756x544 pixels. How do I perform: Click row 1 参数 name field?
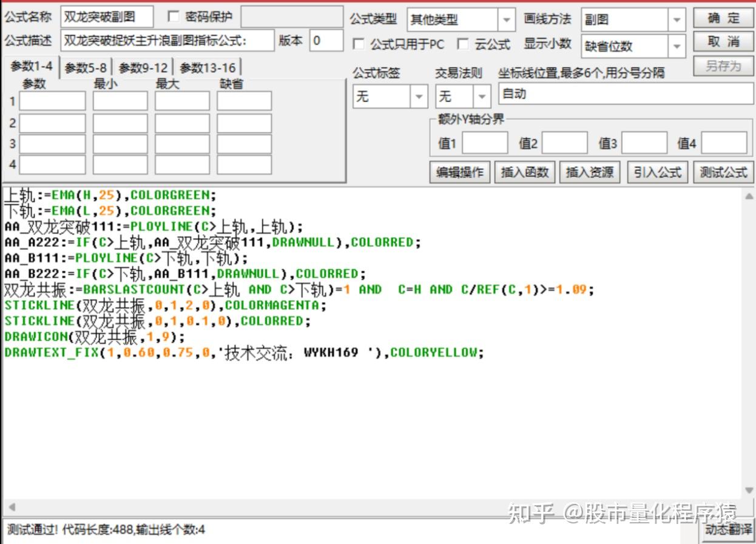coord(52,101)
